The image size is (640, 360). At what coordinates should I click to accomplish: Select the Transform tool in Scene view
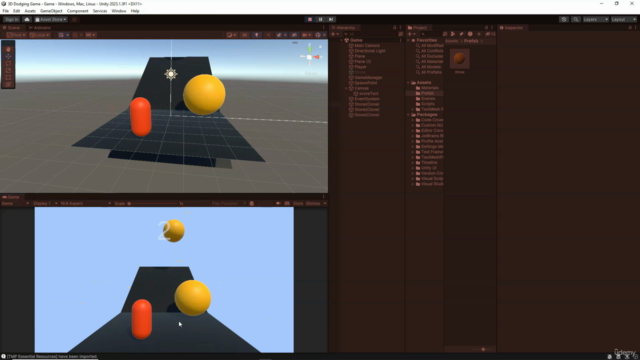[x=8, y=84]
